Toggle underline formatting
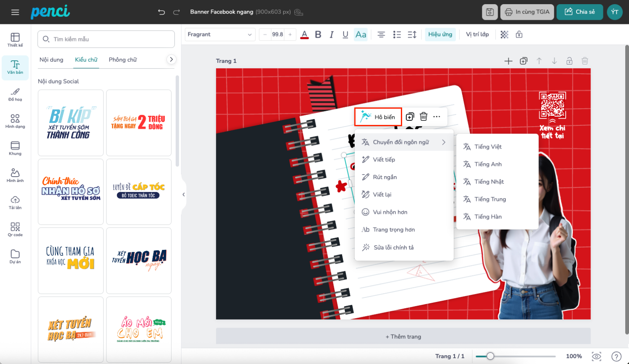The width and height of the screenshot is (629, 364). tap(345, 35)
